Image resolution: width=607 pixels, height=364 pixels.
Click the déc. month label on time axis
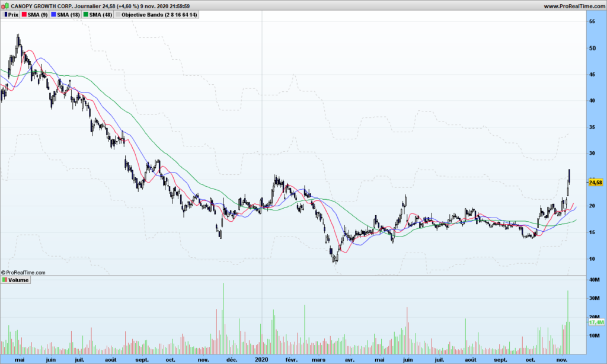coord(232,360)
